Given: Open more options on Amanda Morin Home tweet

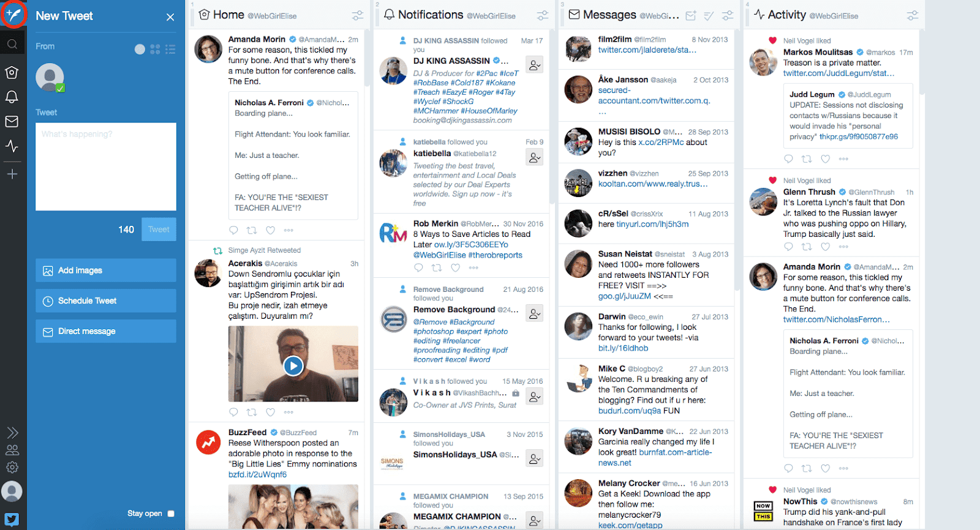Looking at the screenshot, I should (x=289, y=230).
